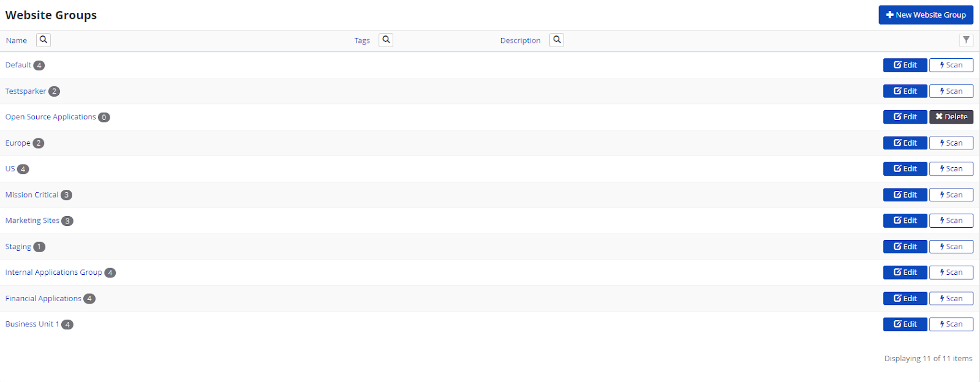The image size is (980, 382).
Task: Open the Testsparker website group
Action: click(x=26, y=91)
